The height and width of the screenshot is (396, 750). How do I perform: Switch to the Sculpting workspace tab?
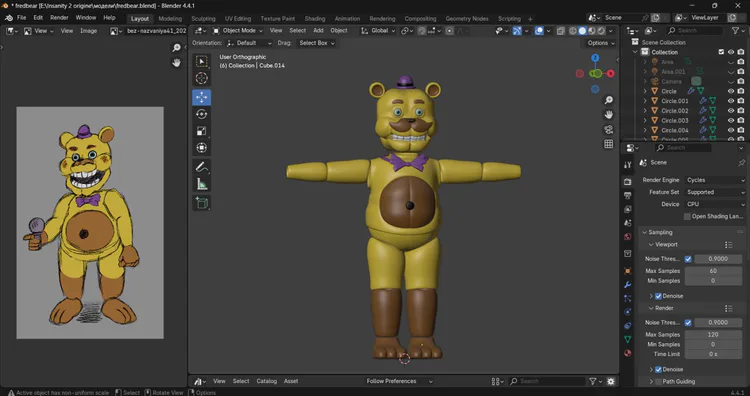203,19
